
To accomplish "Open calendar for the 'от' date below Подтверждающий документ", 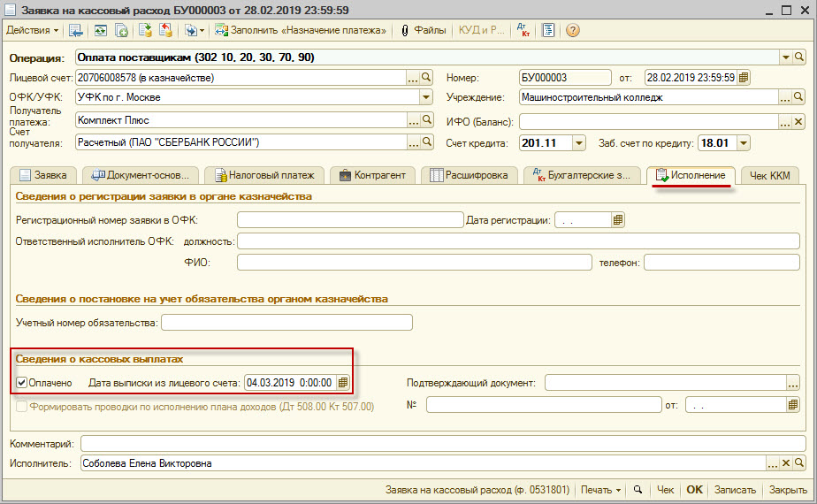I will pyautogui.click(x=792, y=404).
